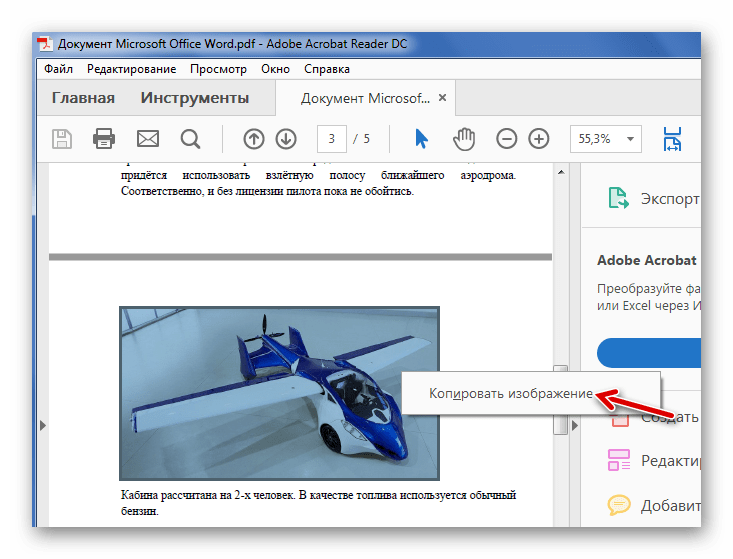Viewport: 733px width, 559px height.
Task: Collapse the right tools pane arrow
Action: [x=573, y=426]
